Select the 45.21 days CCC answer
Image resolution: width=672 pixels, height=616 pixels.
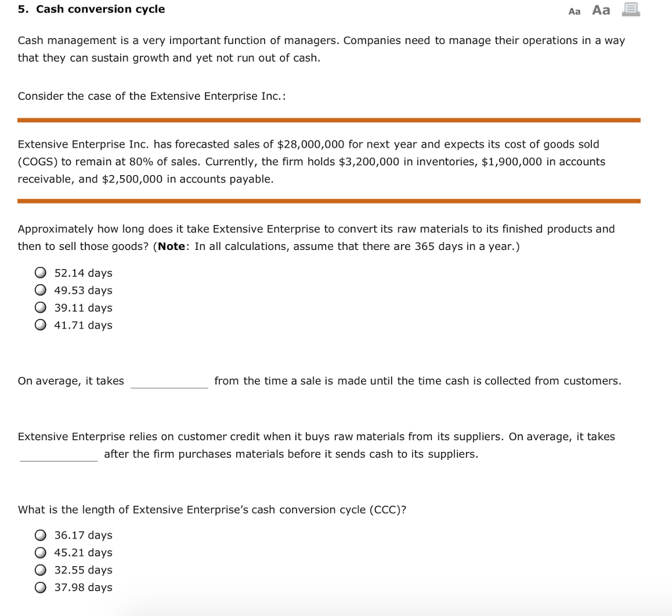point(40,552)
